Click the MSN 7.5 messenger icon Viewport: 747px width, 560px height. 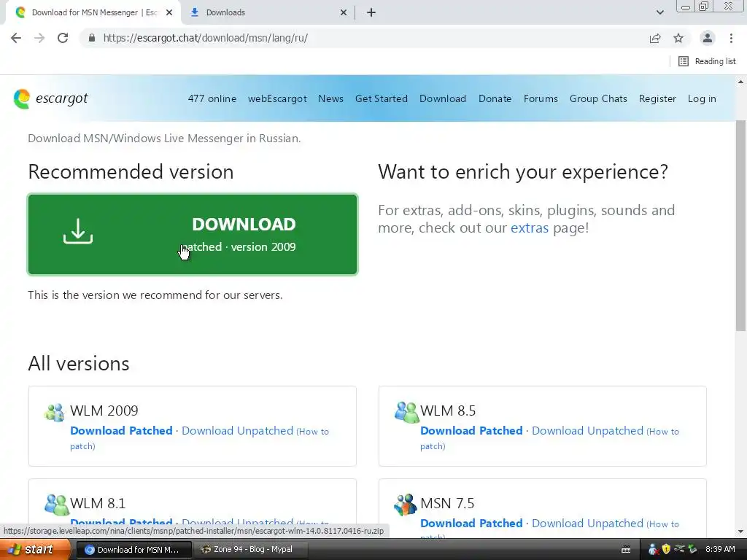406,505
